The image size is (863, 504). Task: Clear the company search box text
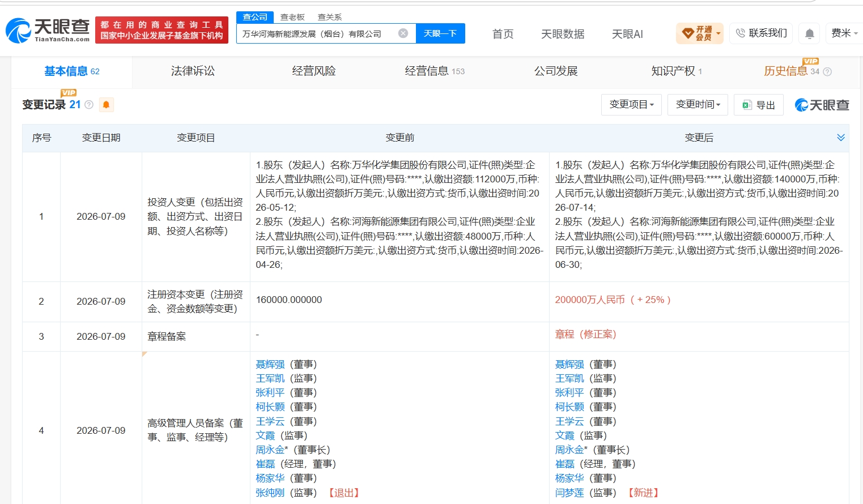coord(403,33)
